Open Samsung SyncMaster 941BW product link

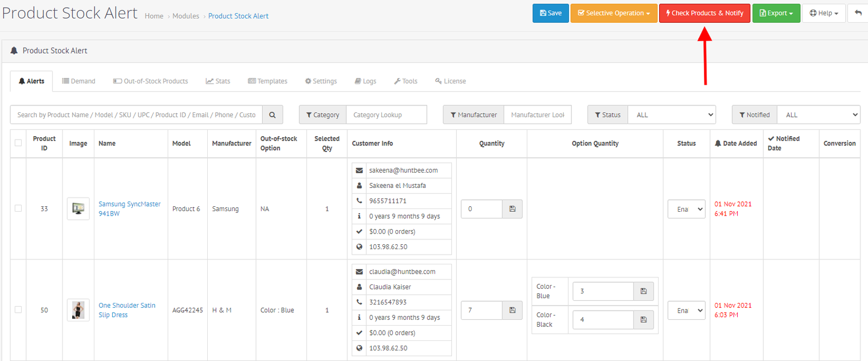click(130, 208)
